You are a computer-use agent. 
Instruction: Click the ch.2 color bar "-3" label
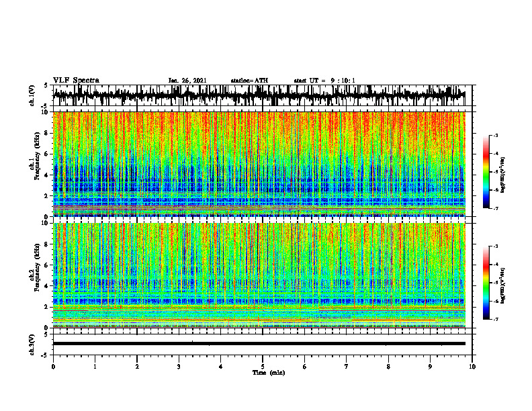pyautogui.click(x=495, y=246)
